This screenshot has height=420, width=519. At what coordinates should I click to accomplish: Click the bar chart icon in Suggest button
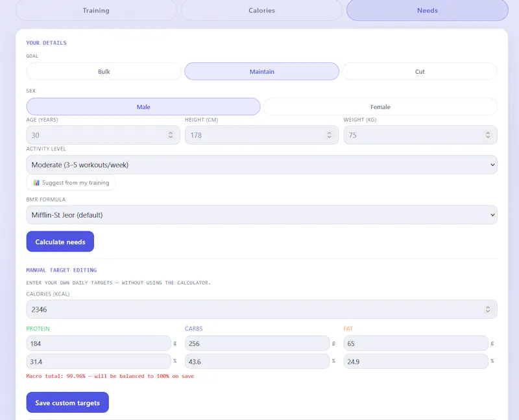[36, 183]
